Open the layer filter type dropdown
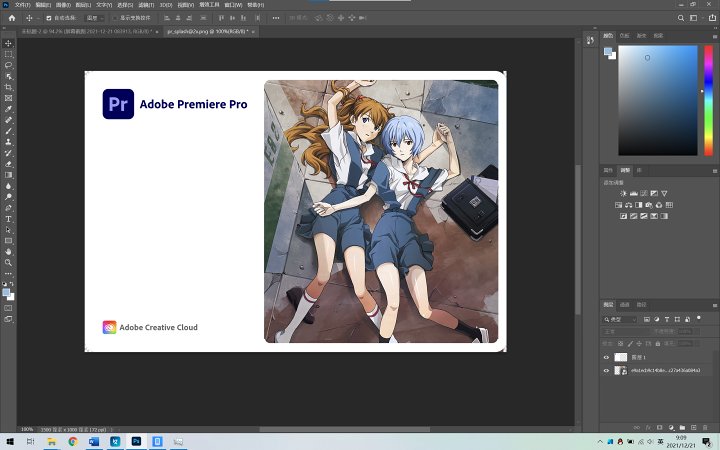720x450 pixels. (620, 319)
